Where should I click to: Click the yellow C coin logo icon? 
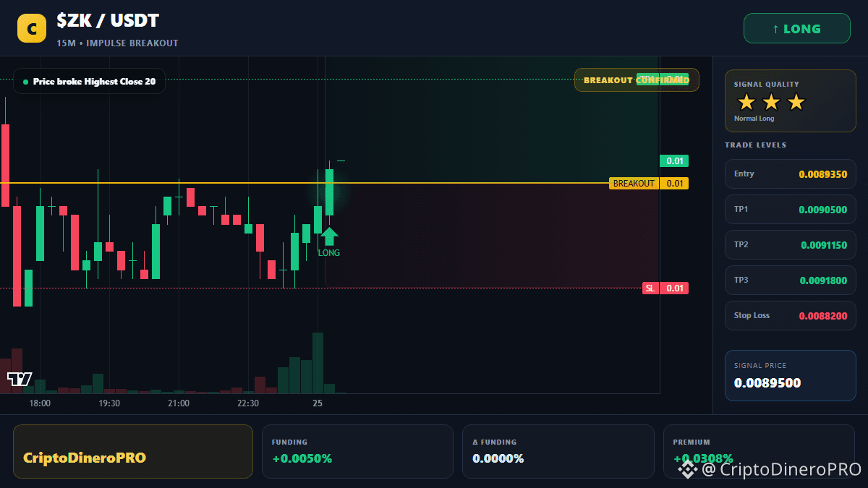(31, 29)
